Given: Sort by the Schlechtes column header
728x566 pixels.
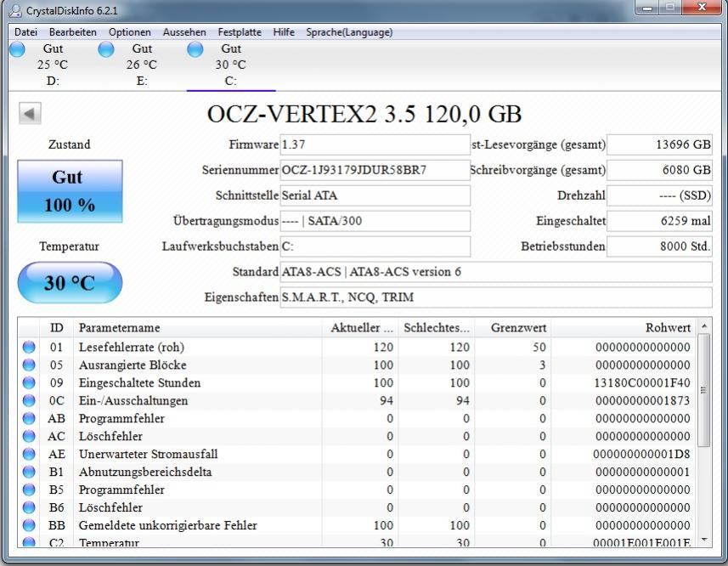Looking at the screenshot, I should (x=437, y=327).
